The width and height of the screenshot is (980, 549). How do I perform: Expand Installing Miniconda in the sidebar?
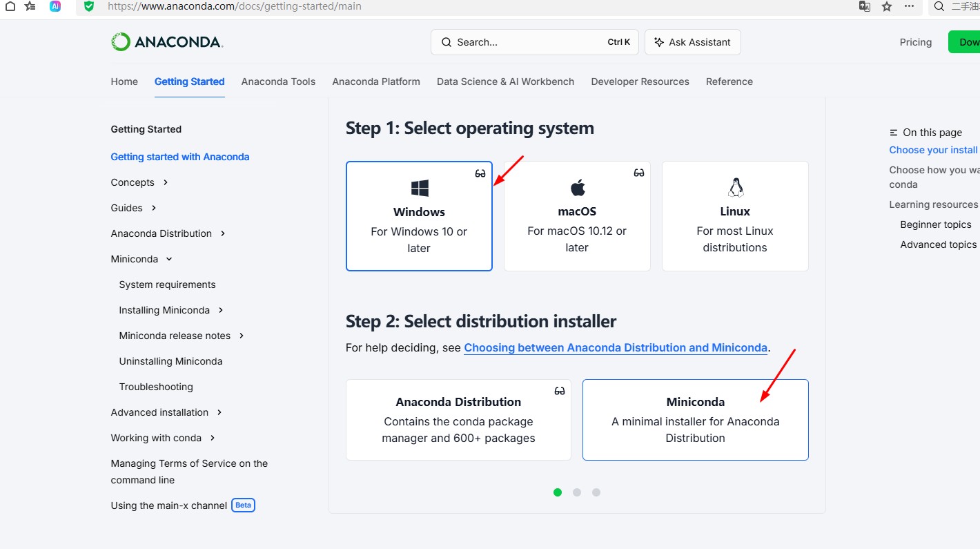pos(221,310)
